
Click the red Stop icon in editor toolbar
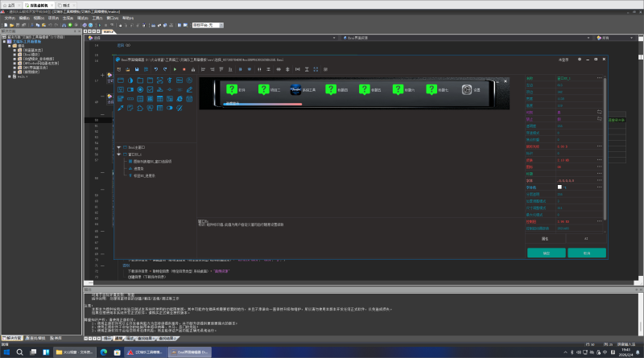(183, 69)
